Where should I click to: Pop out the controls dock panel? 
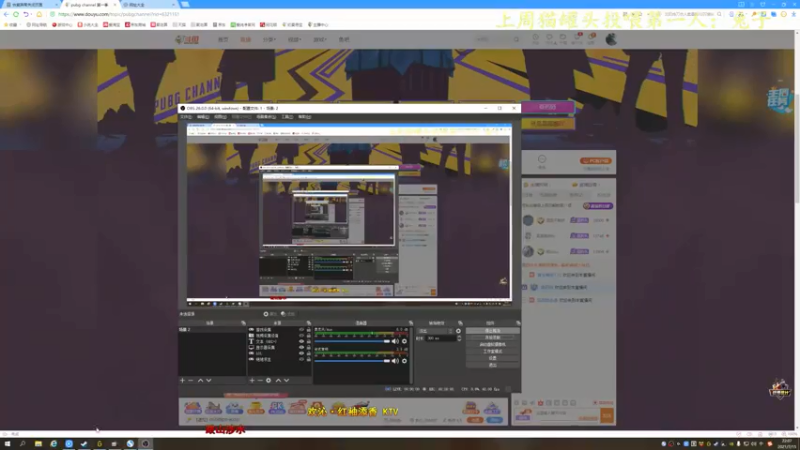[x=518, y=323]
